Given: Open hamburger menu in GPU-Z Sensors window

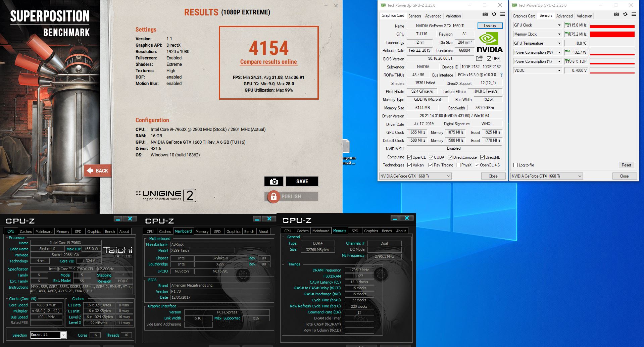Looking at the screenshot, I should tap(634, 14).
